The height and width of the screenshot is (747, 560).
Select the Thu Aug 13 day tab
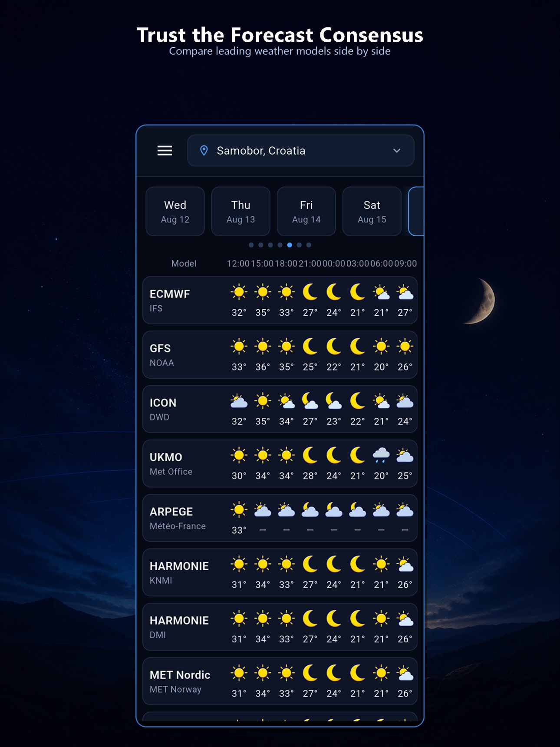click(x=240, y=212)
